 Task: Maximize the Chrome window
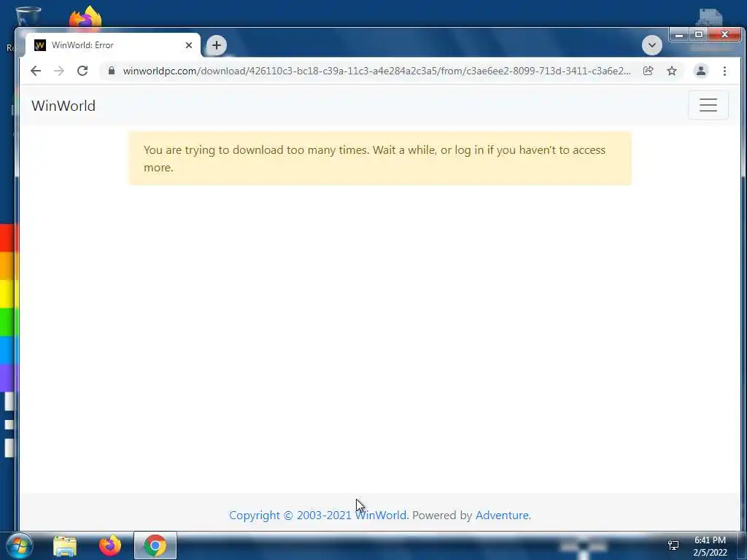point(698,34)
